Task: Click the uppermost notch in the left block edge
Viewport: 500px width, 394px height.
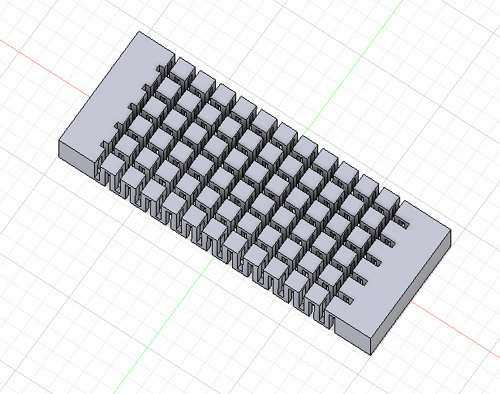Action: 162,70
